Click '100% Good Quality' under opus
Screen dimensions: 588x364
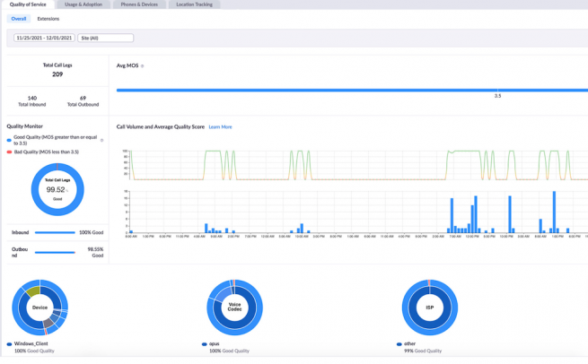point(229,351)
